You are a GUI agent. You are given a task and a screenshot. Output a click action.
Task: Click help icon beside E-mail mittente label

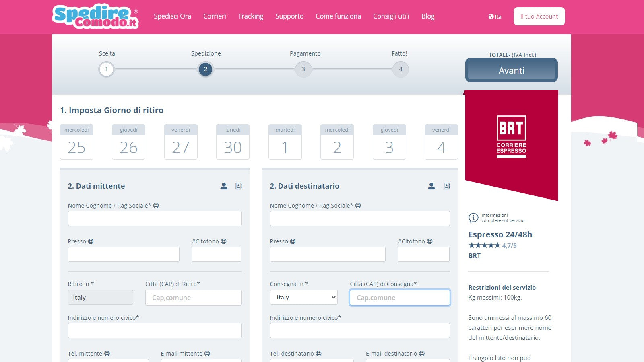click(x=207, y=354)
